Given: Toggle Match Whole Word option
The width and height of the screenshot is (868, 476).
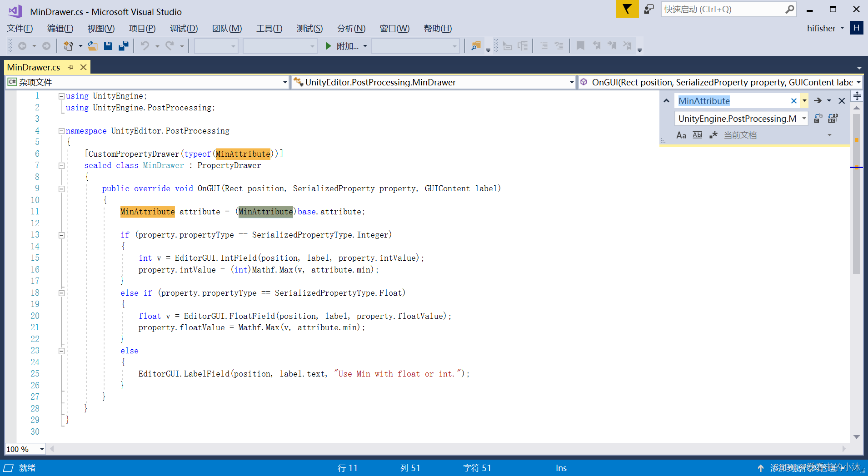Looking at the screenshot, I should click(x=697, y=135).
